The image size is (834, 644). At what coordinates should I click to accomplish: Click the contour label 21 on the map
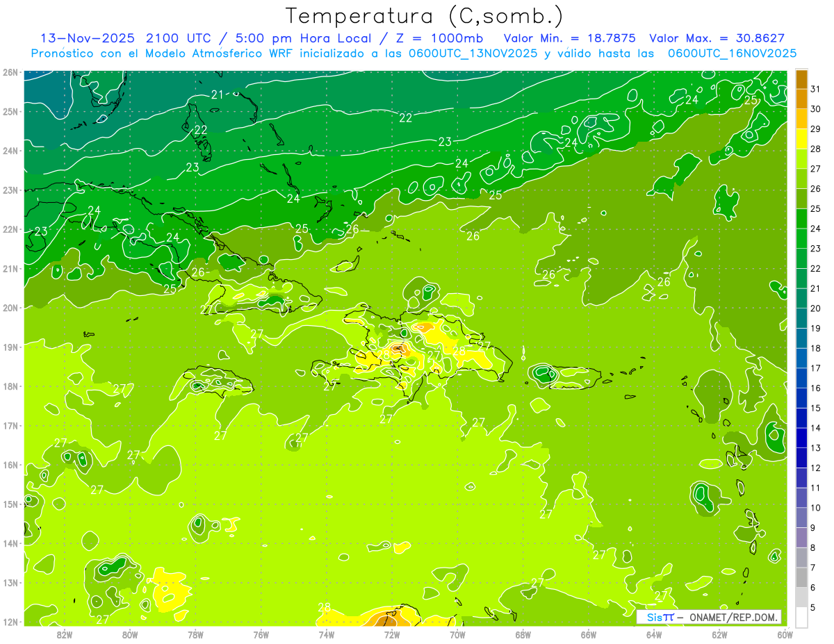click(218, 94)
